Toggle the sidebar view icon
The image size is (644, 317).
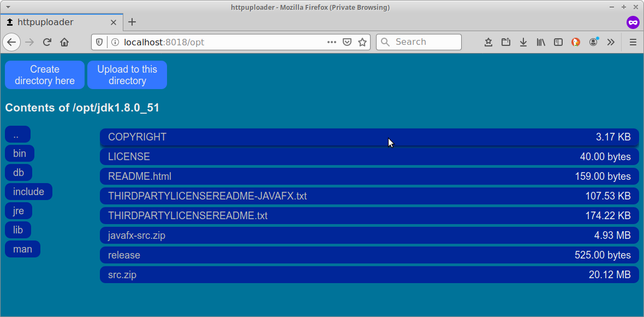coord(558,42)
